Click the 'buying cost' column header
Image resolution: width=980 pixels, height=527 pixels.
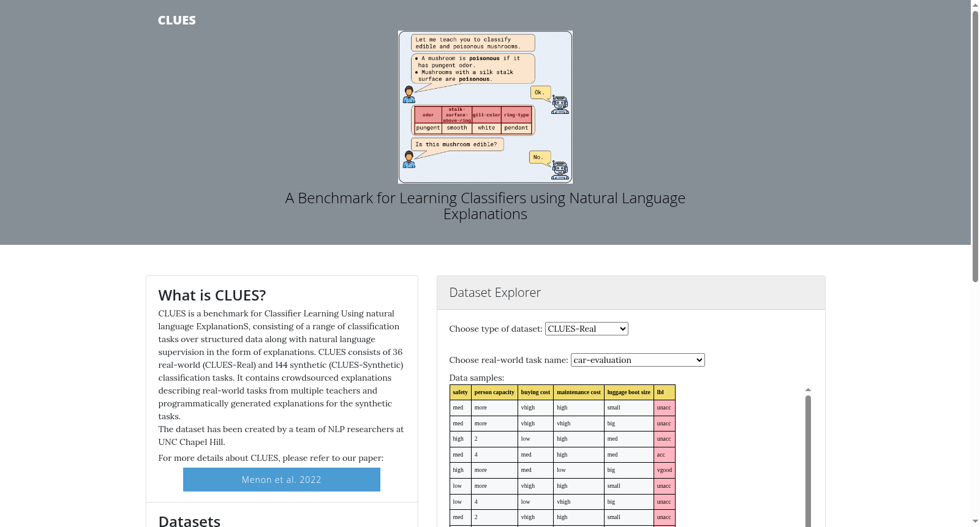(535, 392)
